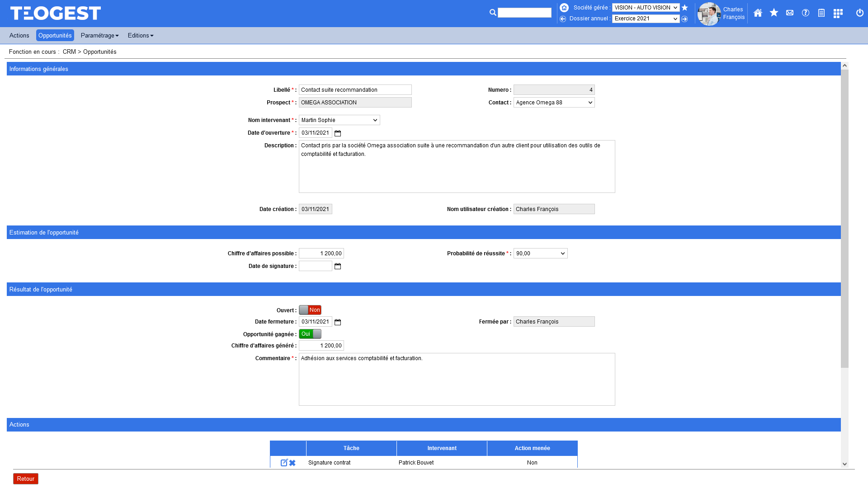Screen dimensions: 868x488
Task: Open favorites via the toolbar star icon
Action: 774,13
